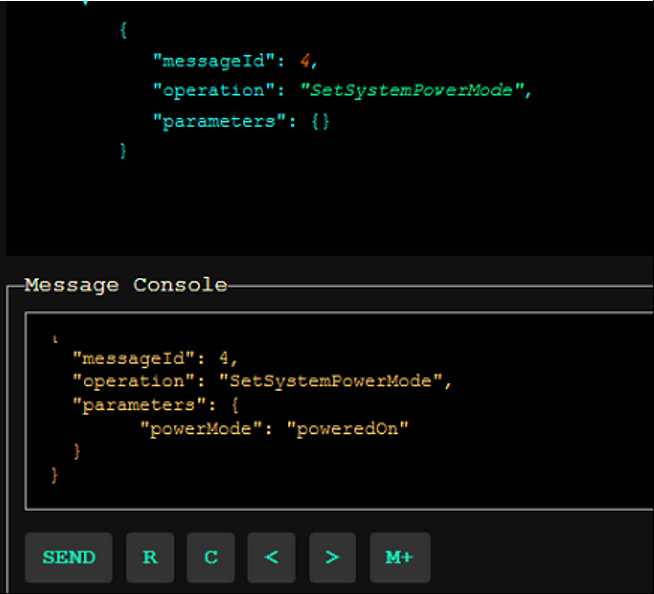Image resolution: width=654 pixels, height=594 pixels.
Task: Click "parameters" key in console input
Action: pyautogui.click(x=139, y=405)
